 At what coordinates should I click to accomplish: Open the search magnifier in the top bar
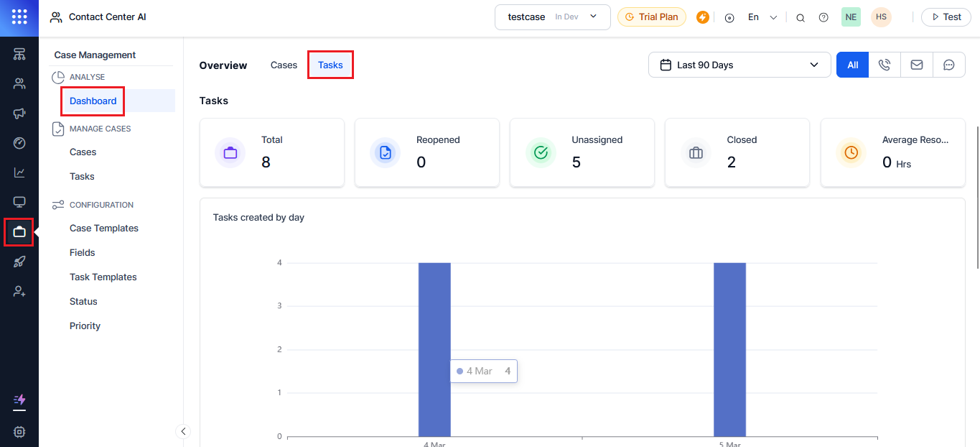pos(800,17)
